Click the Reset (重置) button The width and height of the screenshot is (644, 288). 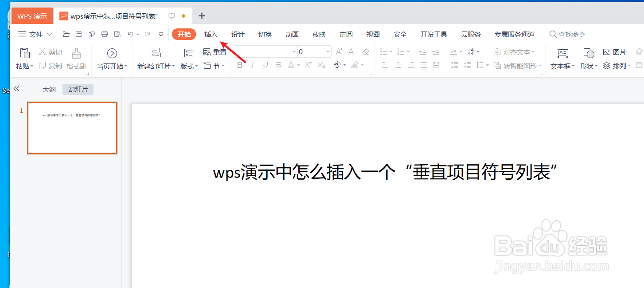215,52
